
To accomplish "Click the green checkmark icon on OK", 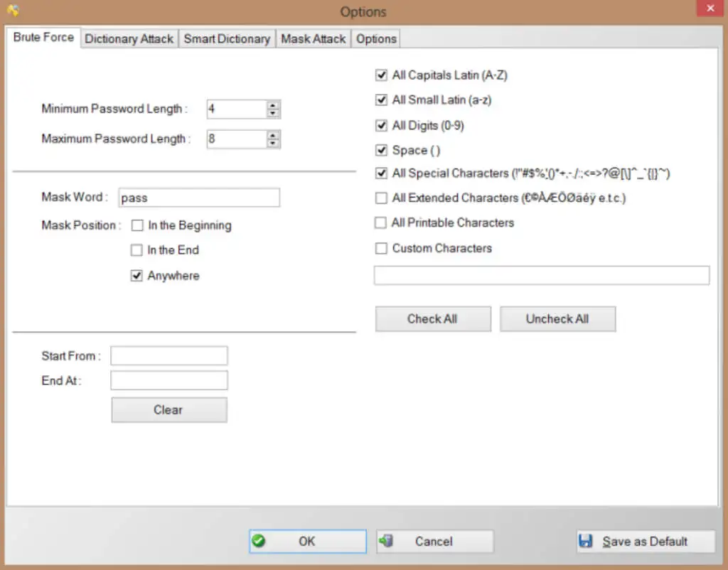I will pyautogui.click(x=259, y=541).
